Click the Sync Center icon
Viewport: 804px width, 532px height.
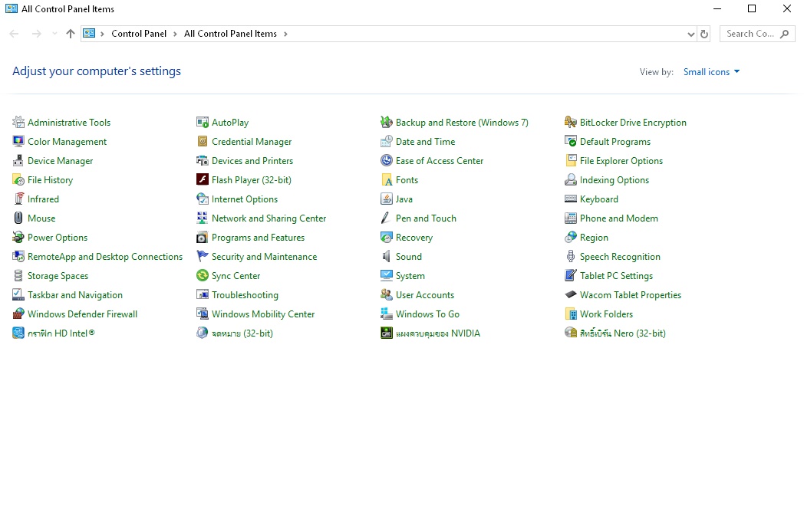click(x=203, y=276)
